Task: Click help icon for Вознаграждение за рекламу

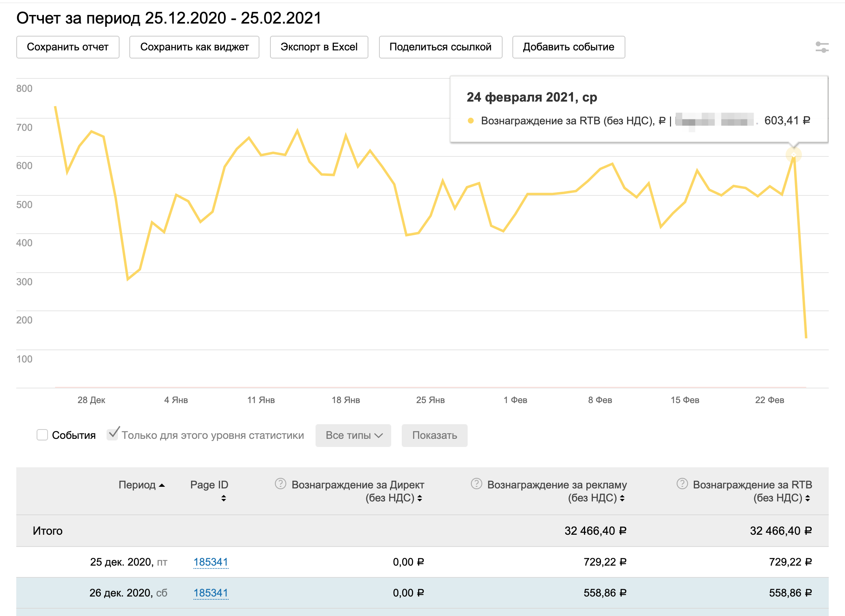Action: pos(476,484)
